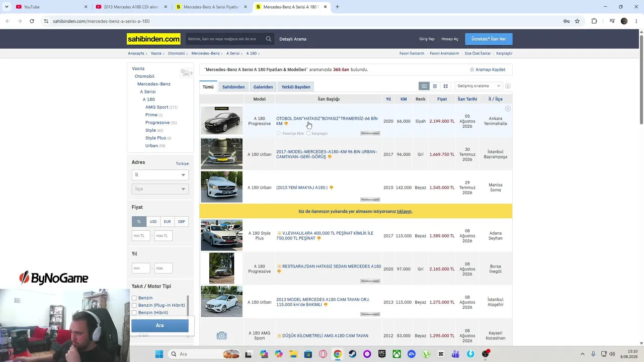Viewport: 644px width, 362px height.
Task: Select the GBP currency toggle
Action: [x=181, y=222]
